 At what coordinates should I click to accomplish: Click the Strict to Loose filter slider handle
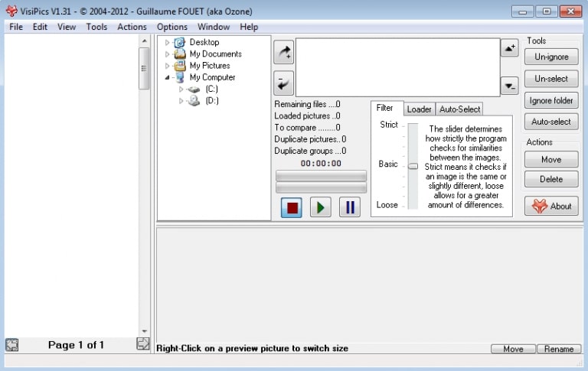(x=413, y=165)
